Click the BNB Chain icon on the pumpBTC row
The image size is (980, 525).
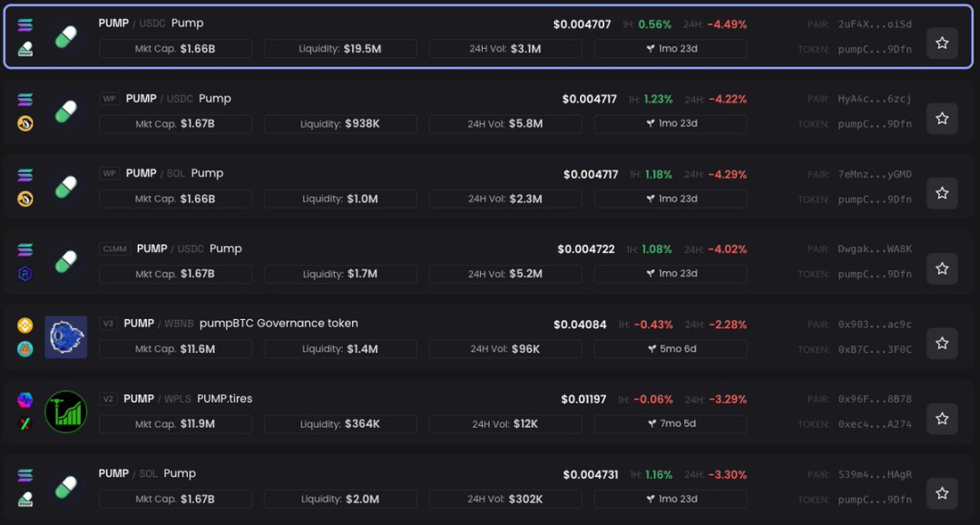[24, 323]
